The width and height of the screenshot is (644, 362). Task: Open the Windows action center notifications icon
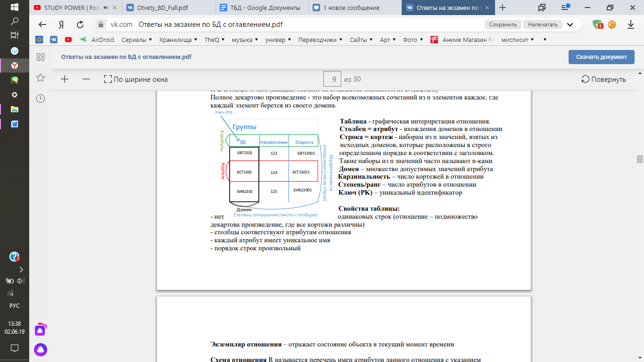[14, 348]
